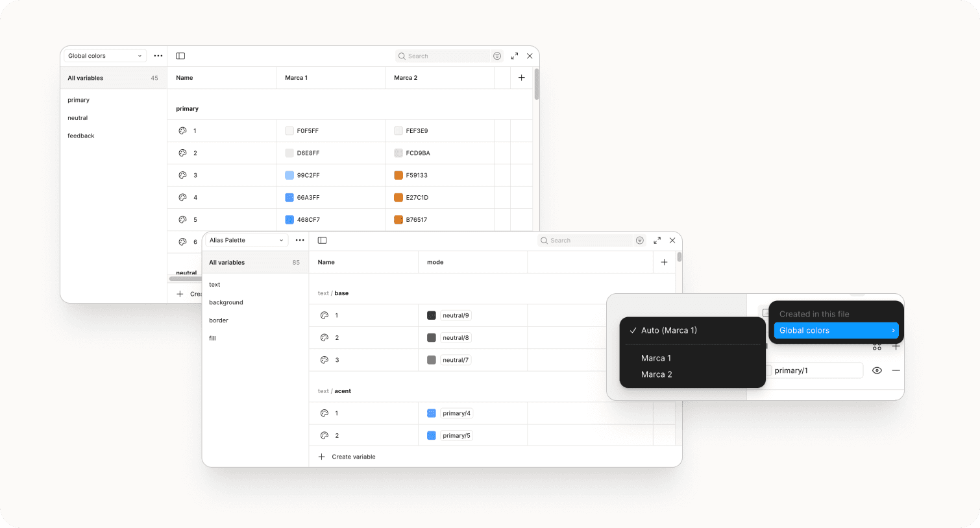Select the background group in Alias Palette sidebar

coord(227,302)
